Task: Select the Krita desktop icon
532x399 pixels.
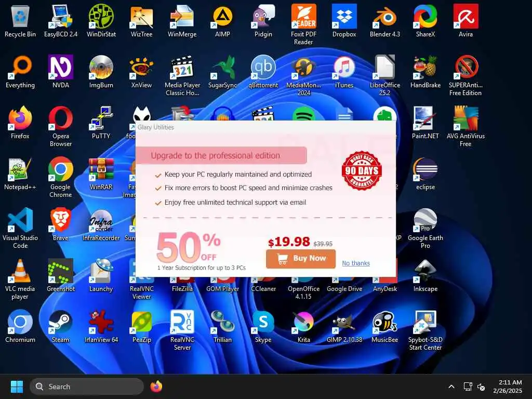Action: point(303,326)
